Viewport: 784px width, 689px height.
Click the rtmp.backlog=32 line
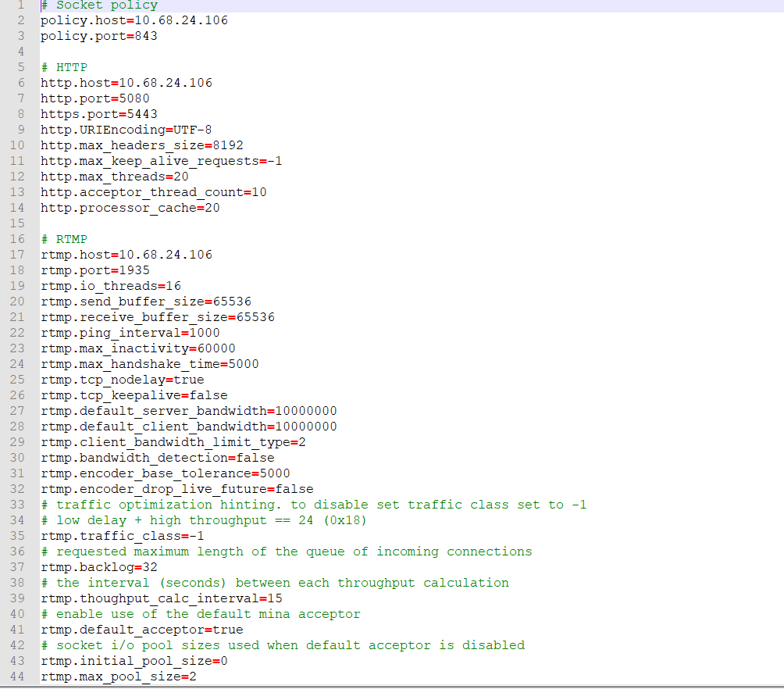(99, 568)
